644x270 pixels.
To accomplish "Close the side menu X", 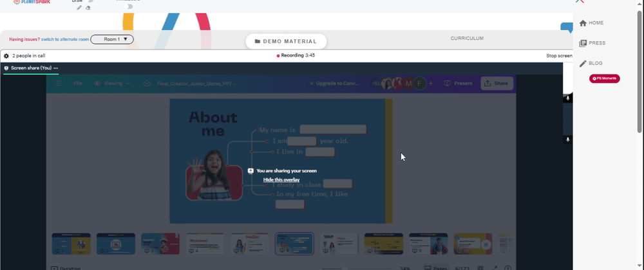I will [580, 1].
